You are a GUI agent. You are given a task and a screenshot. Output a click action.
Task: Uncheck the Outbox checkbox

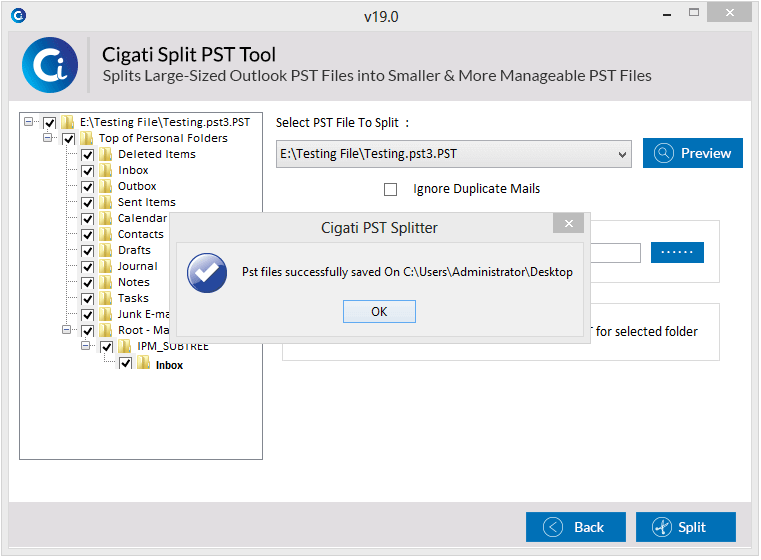[x=87, y=187]
